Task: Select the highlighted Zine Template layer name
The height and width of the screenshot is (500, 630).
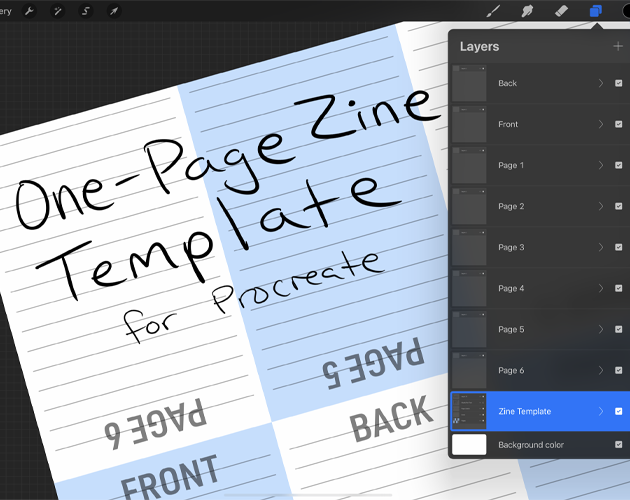Action: tap(524, 411)
